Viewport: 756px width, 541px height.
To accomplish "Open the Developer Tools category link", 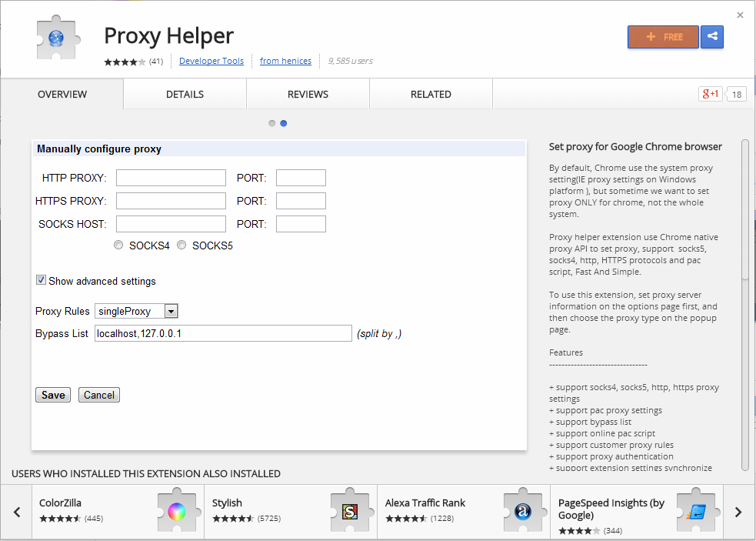I will pyautogui.click(x=211, y=61).
